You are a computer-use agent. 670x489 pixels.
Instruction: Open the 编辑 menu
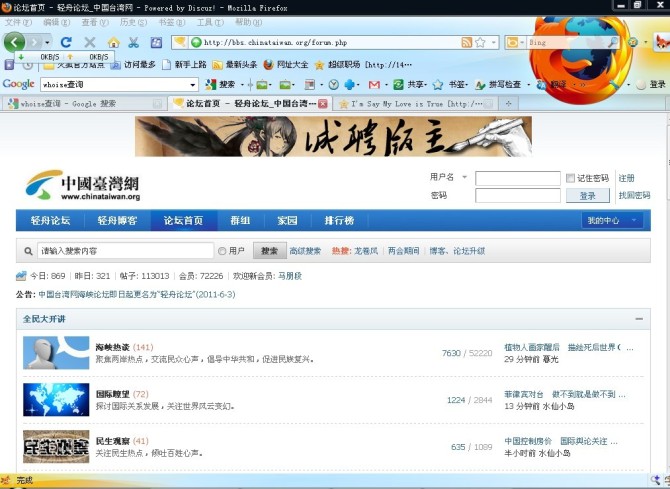point(56,22)
